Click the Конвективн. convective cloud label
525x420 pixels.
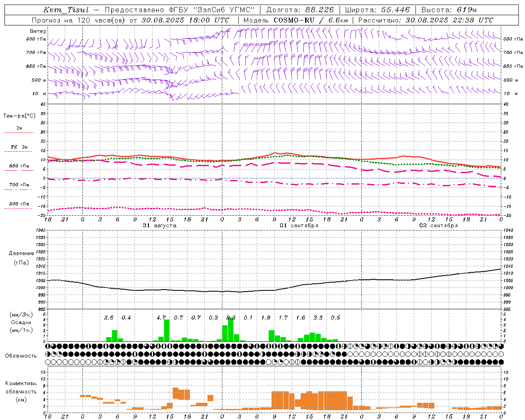tap(21, 383)
